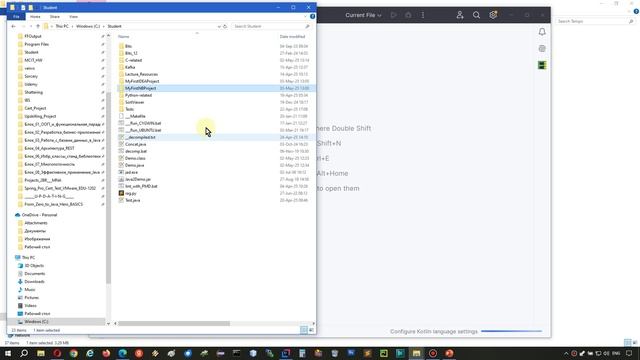Image resolution: width=640 pixels, height=360 pixels.
Task: Open Windows Start menu
Action: (8, 353)
